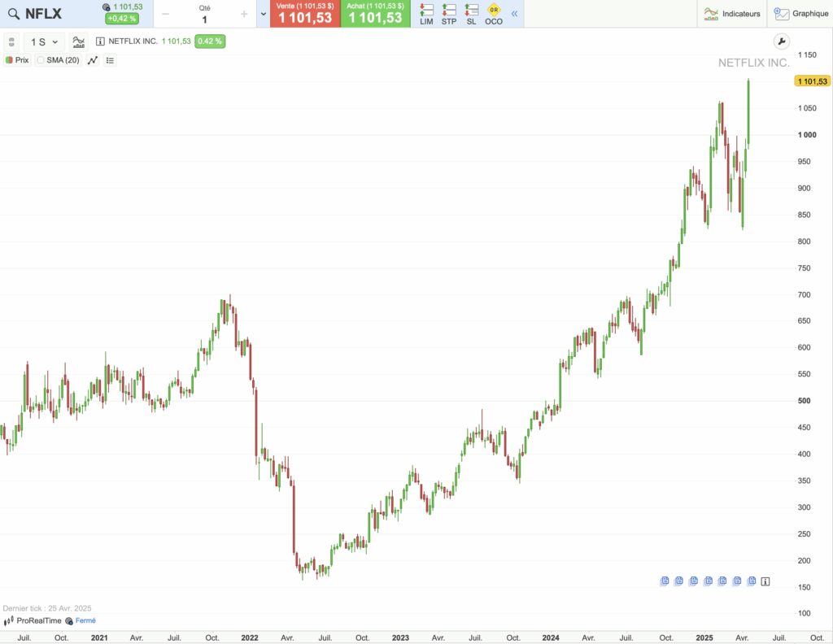The height and width of the screenshot is (644, 833).
Task: Click the info icon beside NETFLIX INC.
Action: pyautogui.click(x=100, y=41)
